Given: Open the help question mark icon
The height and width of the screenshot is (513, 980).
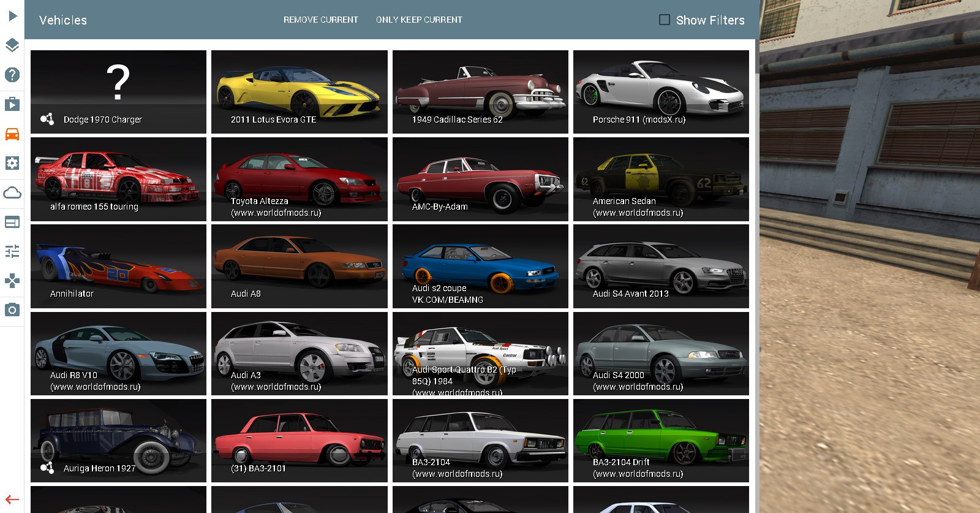Looking at the screenshot, I should (x=12, y=75).
